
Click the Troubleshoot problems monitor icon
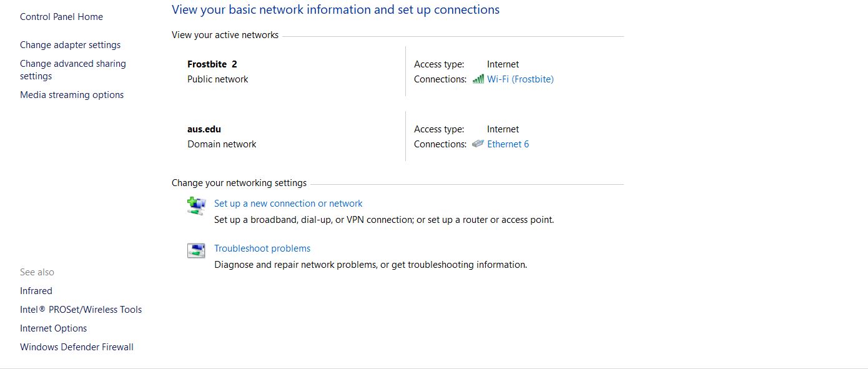click(196, 250)
